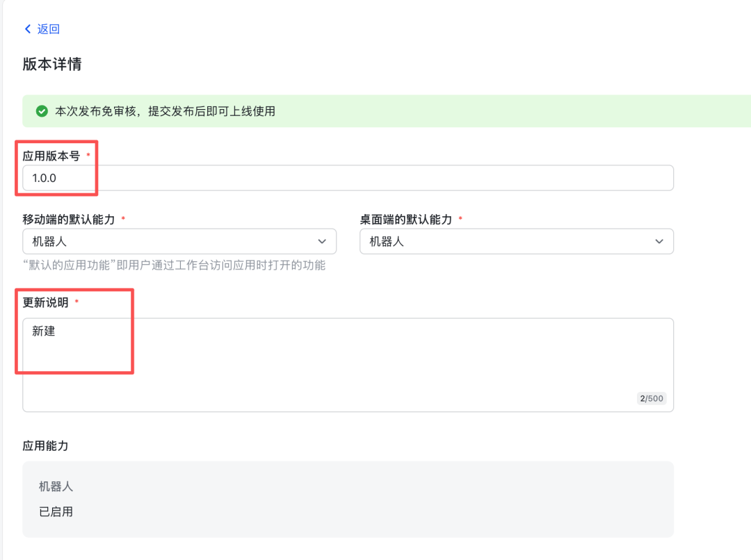Click the back chevron arrow icon

click(28, 29)
